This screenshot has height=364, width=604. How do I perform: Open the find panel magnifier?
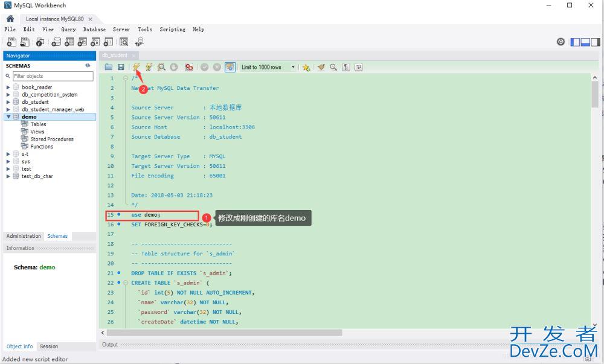[x=333, y=68]
